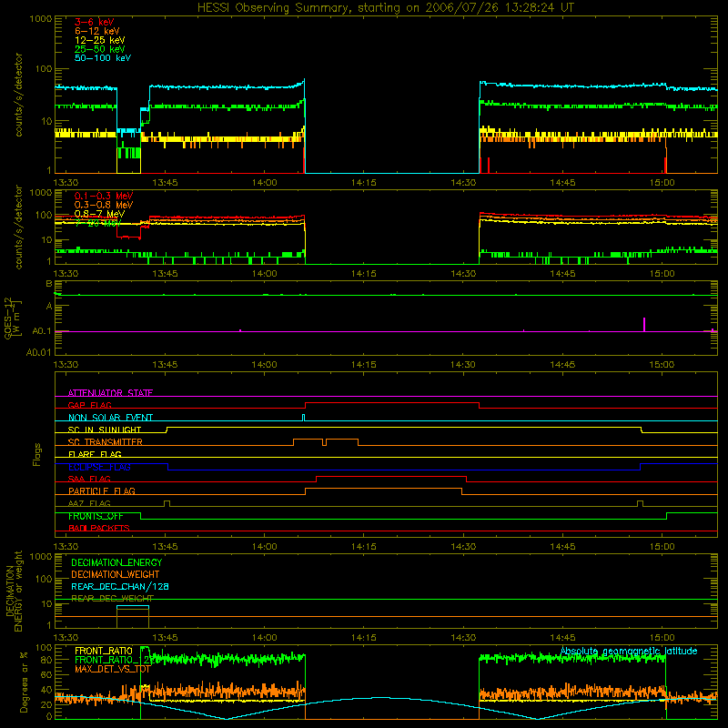
Task: Click the A0.01 tick label
Action: pyautogui.click(x=38, y=353)
